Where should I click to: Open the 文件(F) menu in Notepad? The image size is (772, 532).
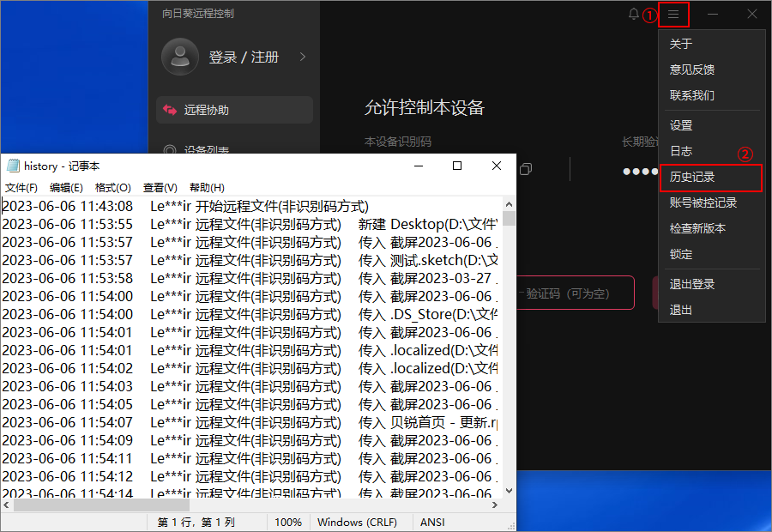pyautogui.click(x=21, y=187)
